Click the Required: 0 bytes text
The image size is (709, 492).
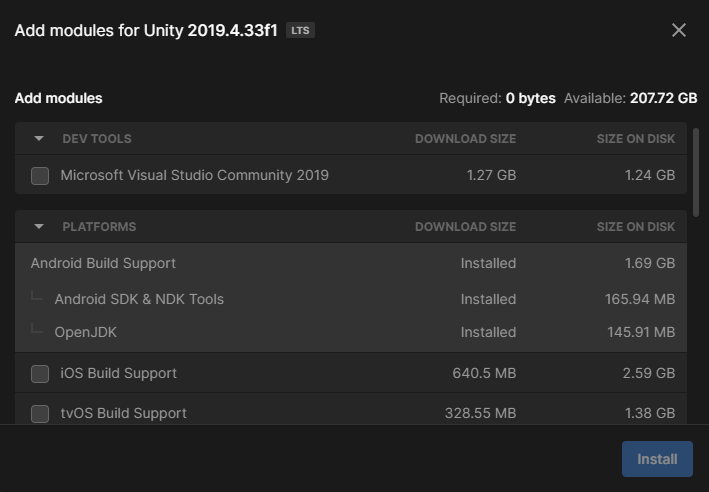click(x=497, y=98)
